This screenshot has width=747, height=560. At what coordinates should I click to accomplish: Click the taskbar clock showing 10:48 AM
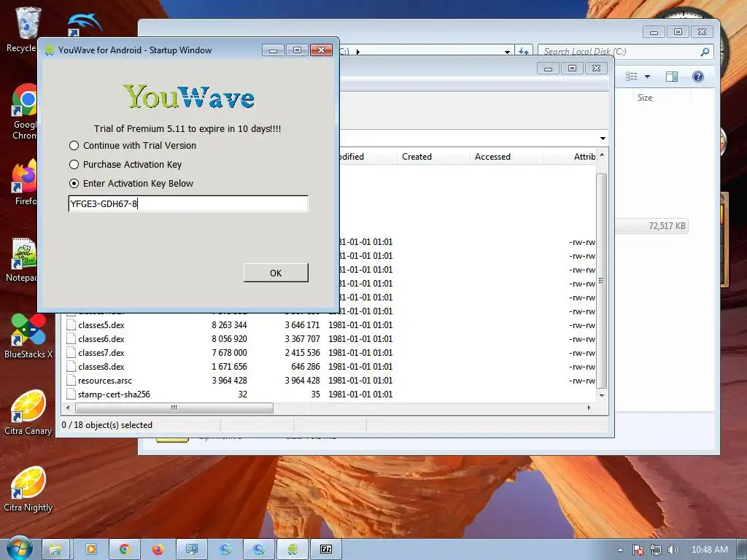(x=709, y=550)
